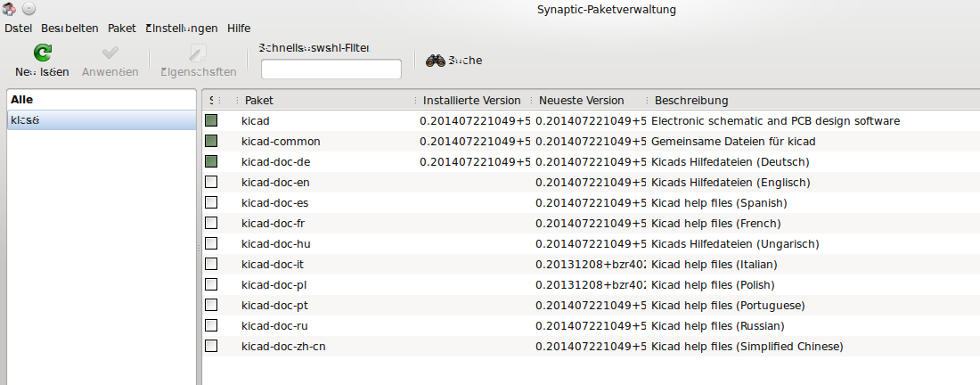The height and width of the screenshot is (385, 980).
Task: Select the kicad-doc-hu package name
Action: coord(275,244)
